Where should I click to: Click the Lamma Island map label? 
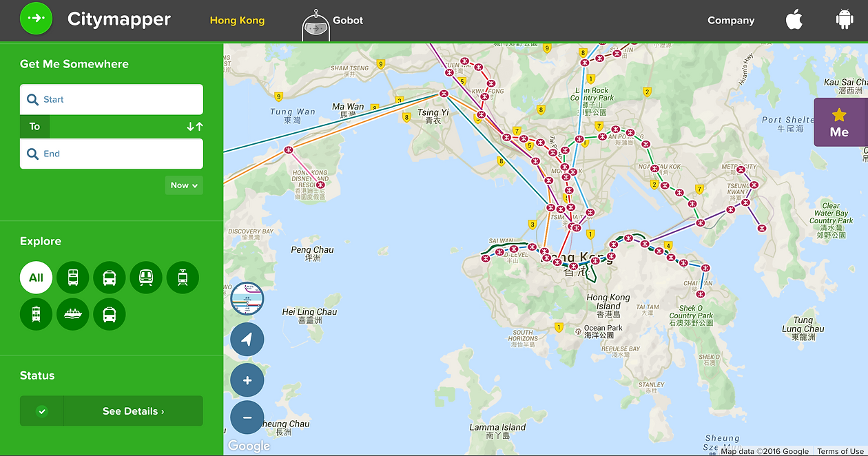(x=497, y=431)
